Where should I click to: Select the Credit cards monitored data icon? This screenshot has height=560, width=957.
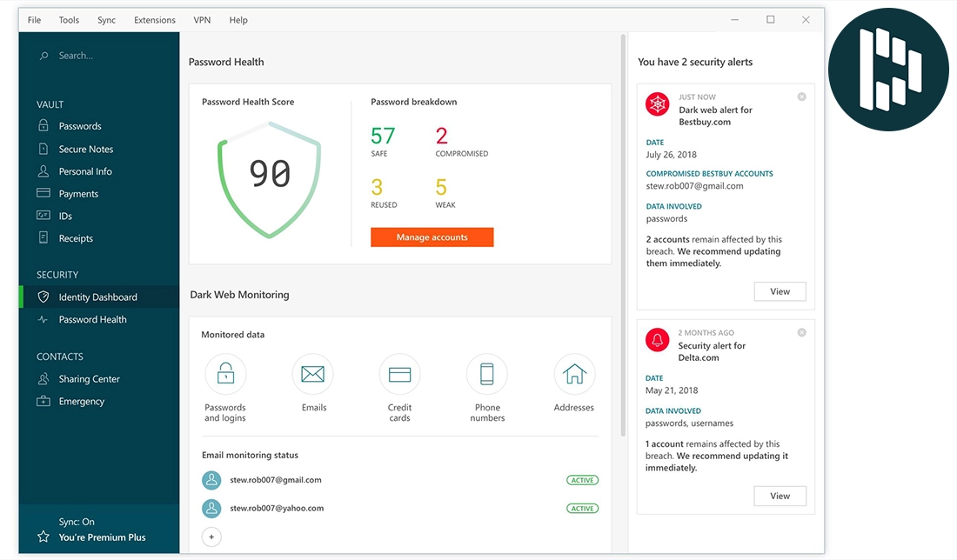tap(399, 374)
